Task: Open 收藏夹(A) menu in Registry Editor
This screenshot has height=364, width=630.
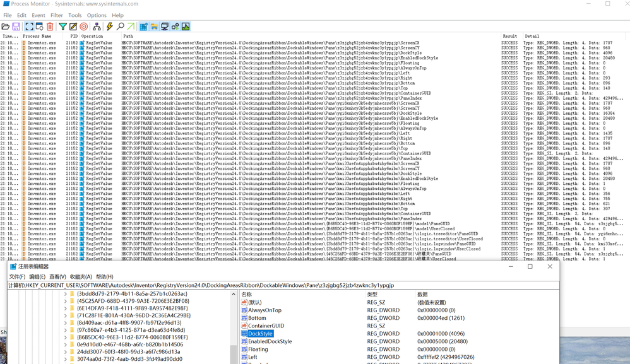Action: click(81, 277)
